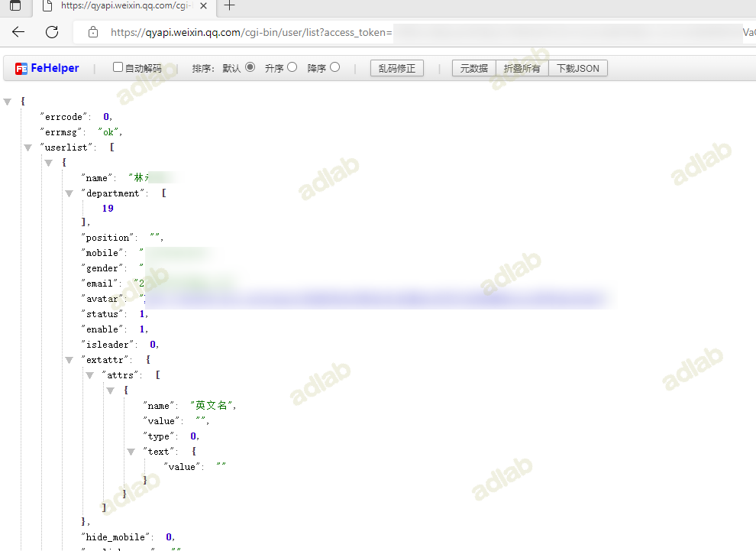Select the 降序 sort radio button
This screenshot has height=551, width=756.
tap(334, 67)
